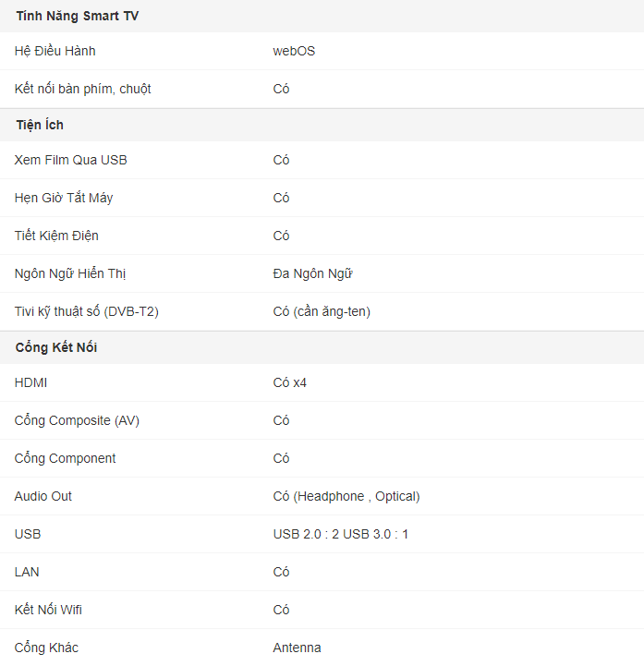Select the Cổng Composite (AV) label

click(77, 420)
